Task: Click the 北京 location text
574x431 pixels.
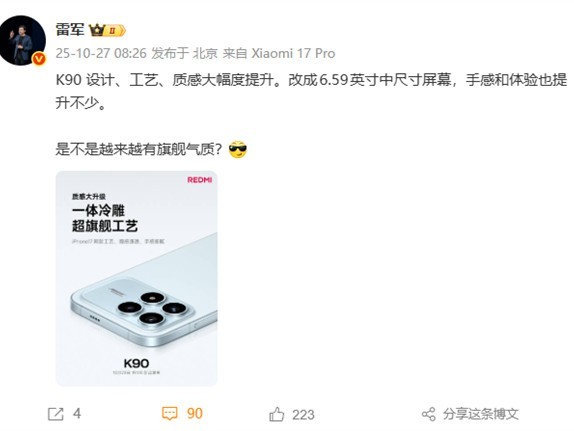Action: (x=205, y=53)
